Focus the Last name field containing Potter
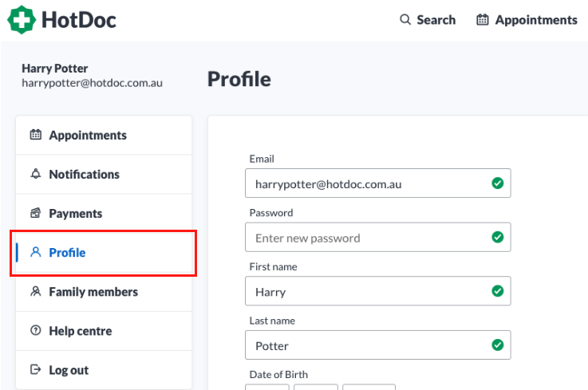Viewport: 588px width, 390px height. 378,345
